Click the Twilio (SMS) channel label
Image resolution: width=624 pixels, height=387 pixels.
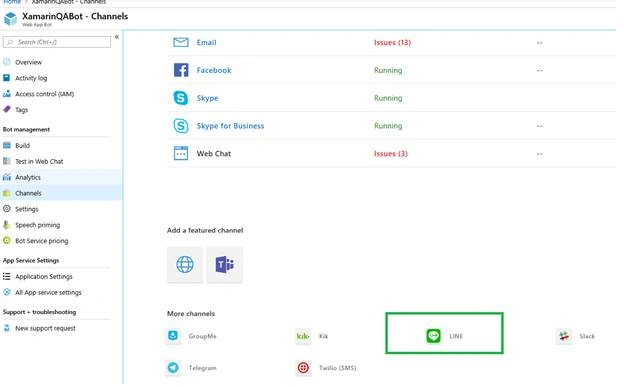[x=337, y=368]
